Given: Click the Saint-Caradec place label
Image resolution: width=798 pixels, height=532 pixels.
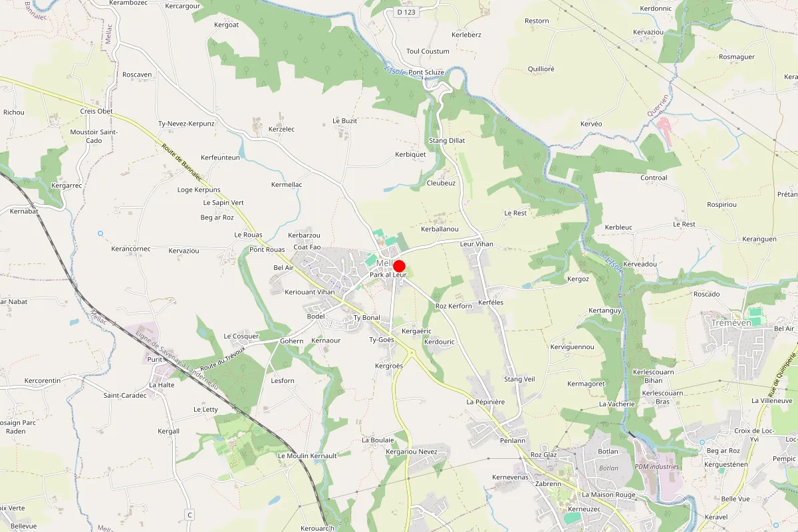Looking at the screenshot, I should pyautogui.click(x=124, y=395).
